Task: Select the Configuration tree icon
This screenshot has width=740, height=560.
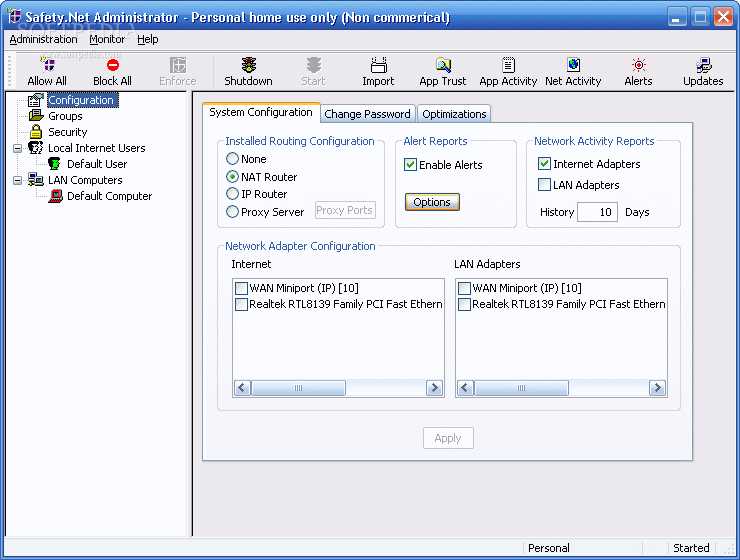Action: pos(36,100)
